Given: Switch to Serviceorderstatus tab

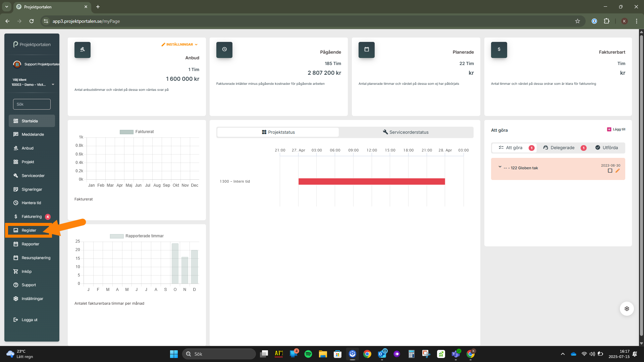Looking at the screenshot, I should [x=406, y=132].
